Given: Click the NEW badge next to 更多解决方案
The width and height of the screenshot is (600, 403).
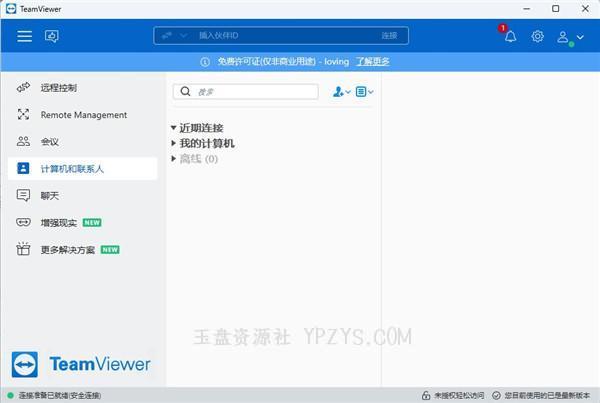Looking at the screenshot, I should click(110, 250).
